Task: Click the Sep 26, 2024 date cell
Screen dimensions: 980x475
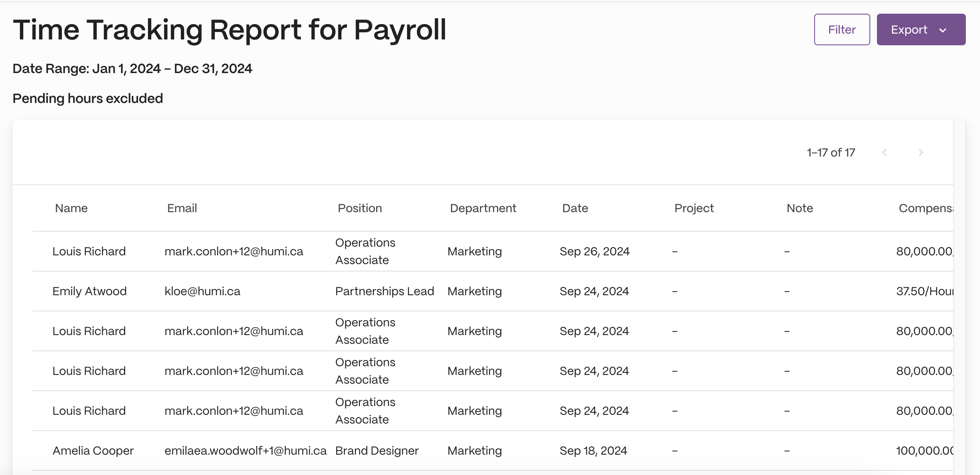Action: pyautogui.click(x=594, y=251)
